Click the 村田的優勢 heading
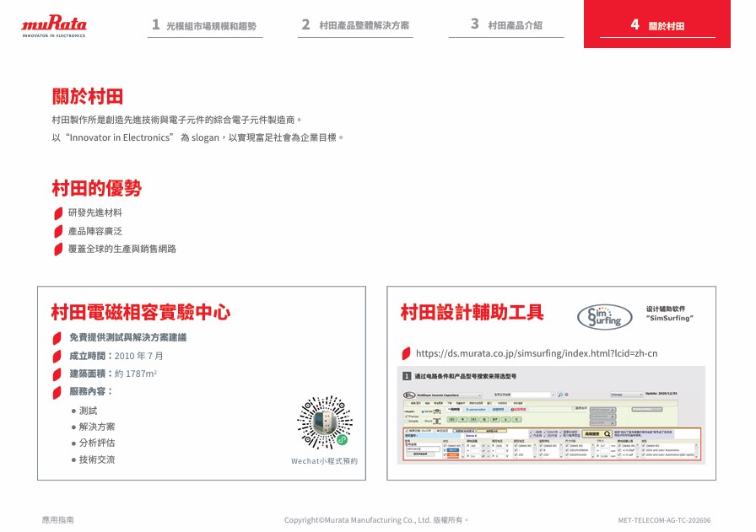 [x=96, y=188]
